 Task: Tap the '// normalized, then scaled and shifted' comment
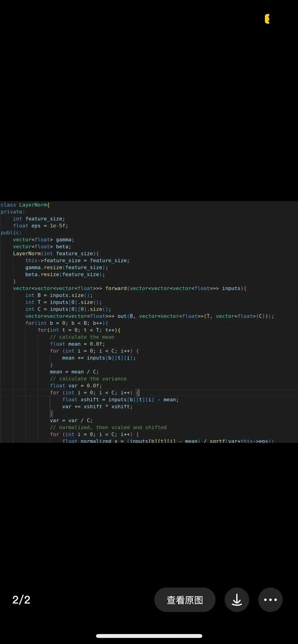[x=108, y=427]
